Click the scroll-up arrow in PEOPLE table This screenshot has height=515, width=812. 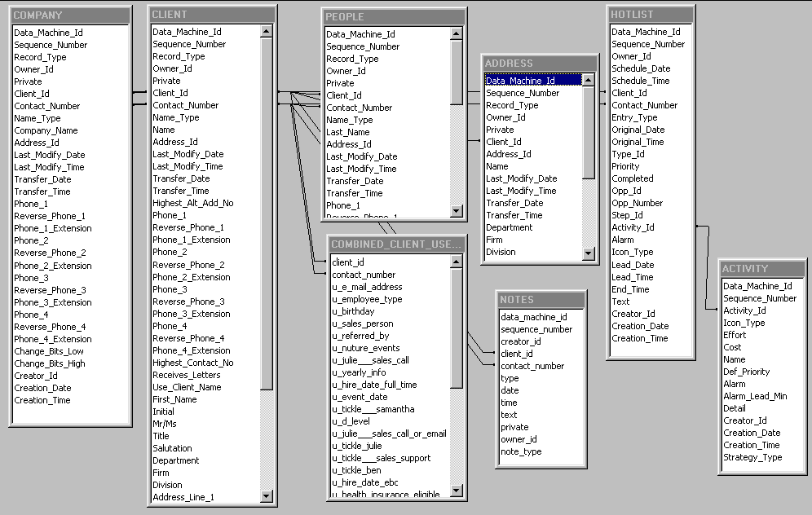[x=457, y=34]
